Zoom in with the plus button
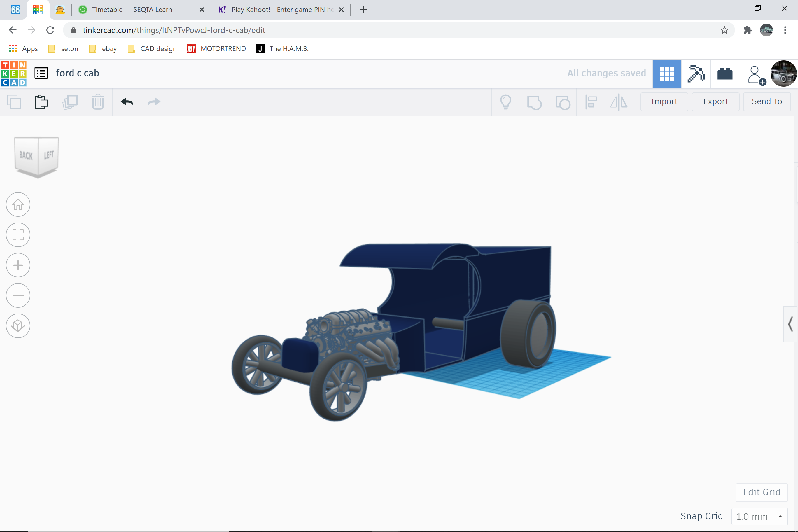The height and width of the screenshot is (532, 798). 18,265
